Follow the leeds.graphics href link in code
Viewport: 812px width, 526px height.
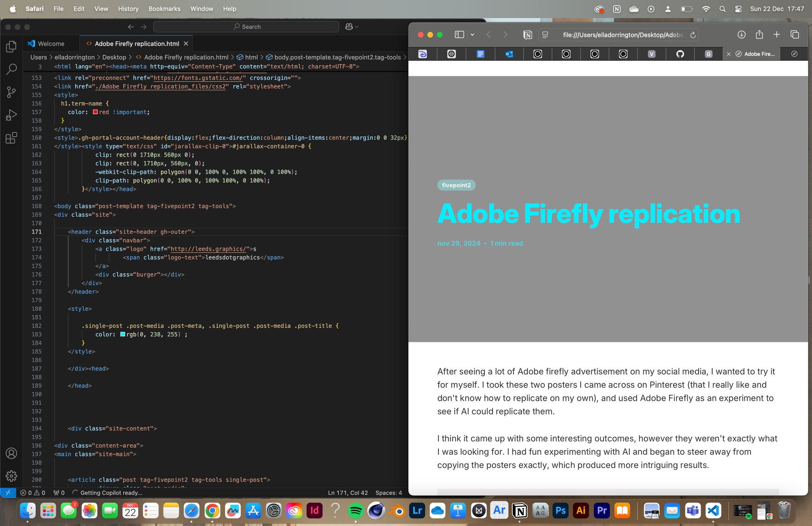[x=208, y=249]
